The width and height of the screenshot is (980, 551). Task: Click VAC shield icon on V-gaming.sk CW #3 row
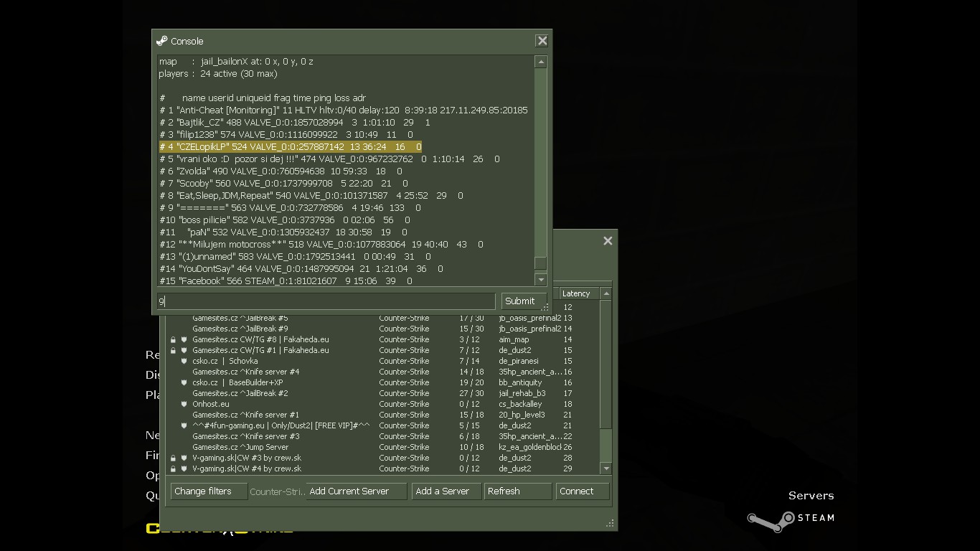tap(184, 458)
